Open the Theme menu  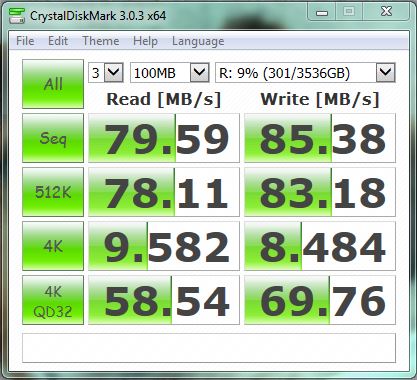[101, 41]
